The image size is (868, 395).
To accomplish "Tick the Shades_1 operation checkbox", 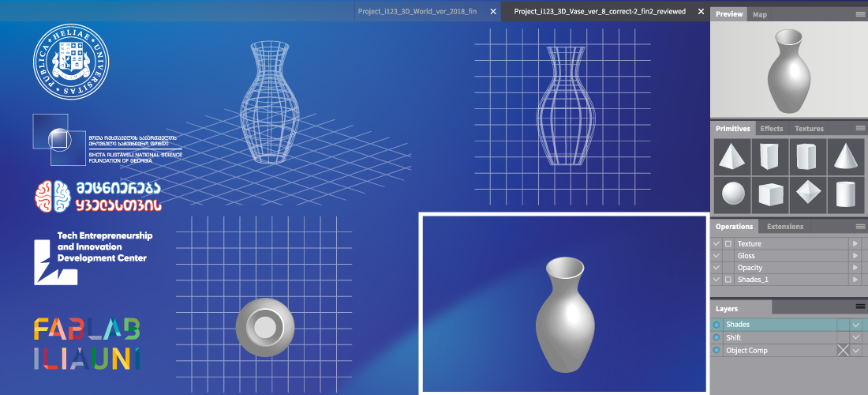I will click(x=728, y=280).
